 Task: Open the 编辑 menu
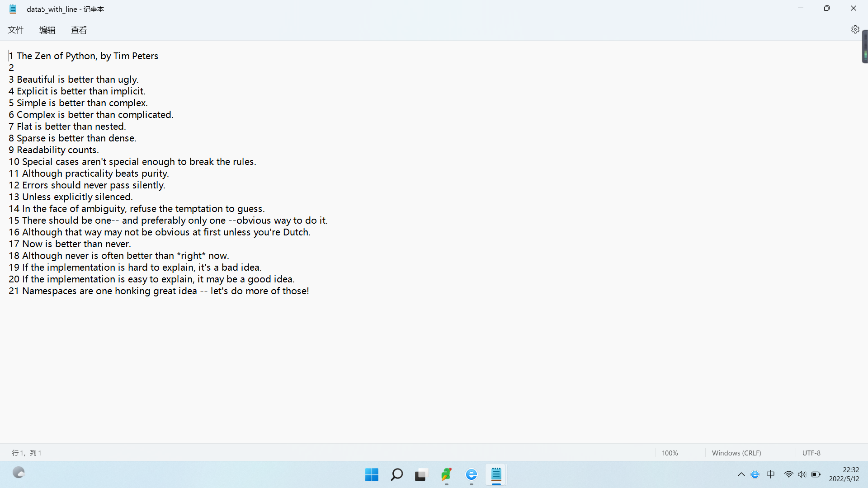point(47,30)
